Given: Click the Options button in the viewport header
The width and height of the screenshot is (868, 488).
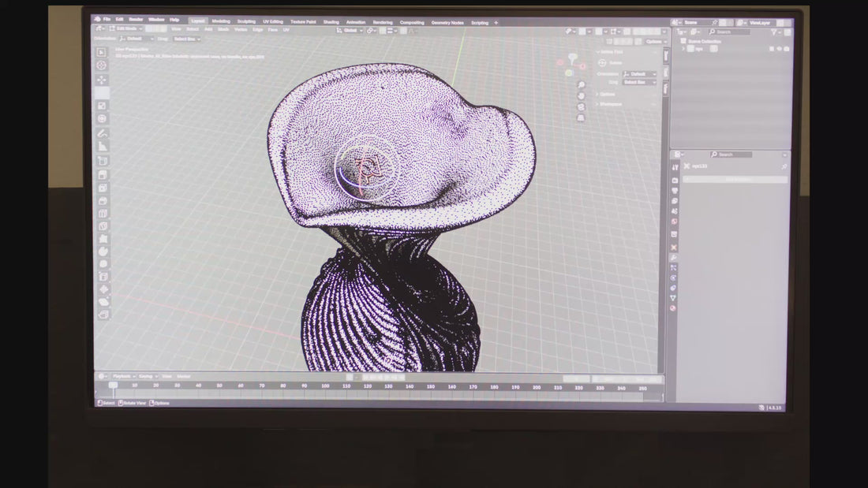Looking at the screenshot, I should coord(654,42).
